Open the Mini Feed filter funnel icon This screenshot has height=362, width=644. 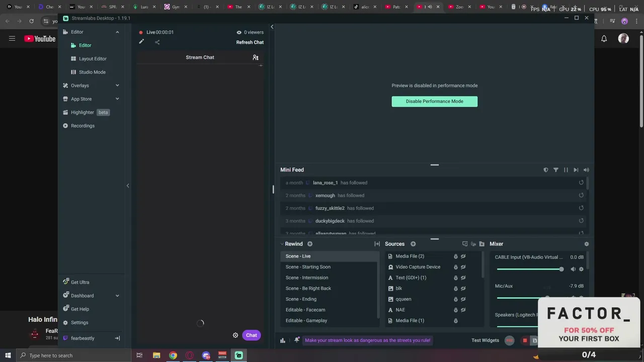coord(556,170)
